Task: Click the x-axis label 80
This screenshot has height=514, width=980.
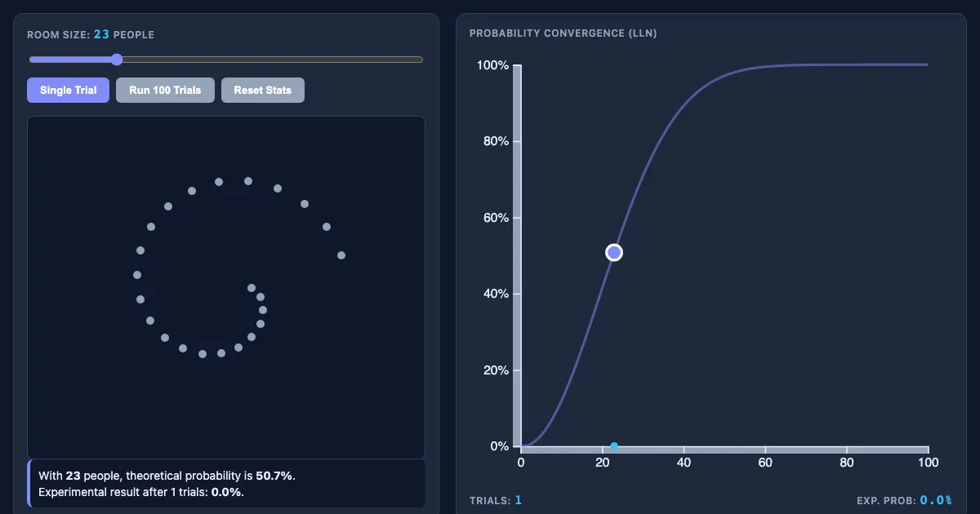Action: pyautogui.click(x=847, y=463)
